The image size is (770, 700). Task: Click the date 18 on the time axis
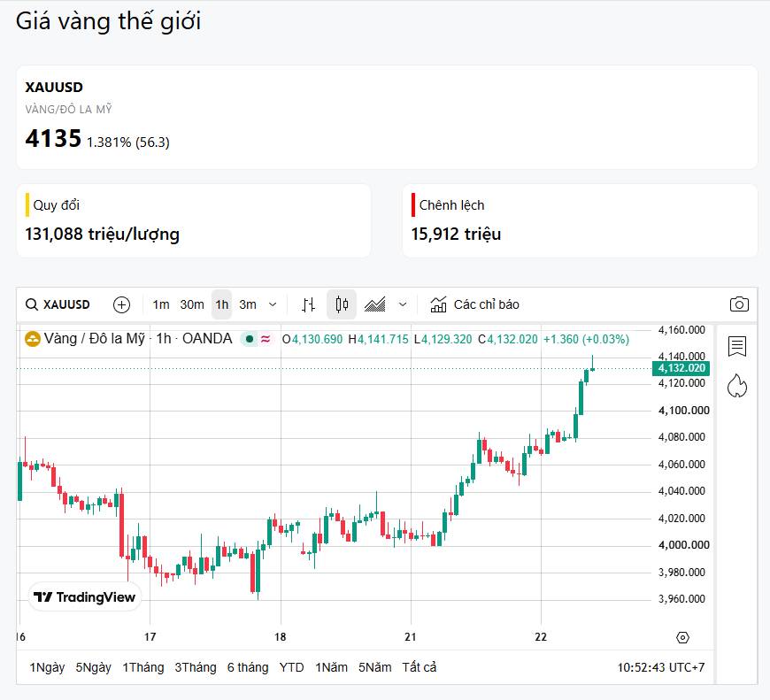click(280, 636)
